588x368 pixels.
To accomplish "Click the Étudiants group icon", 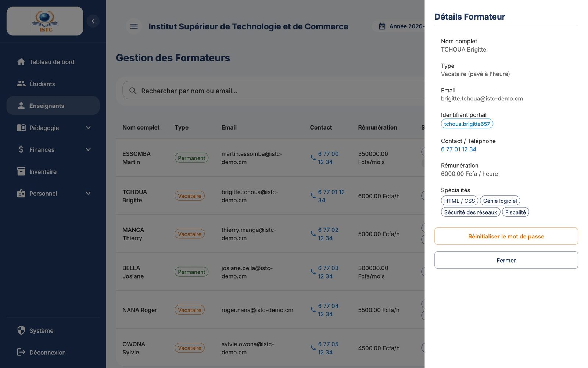I will (x=21, y=84).
